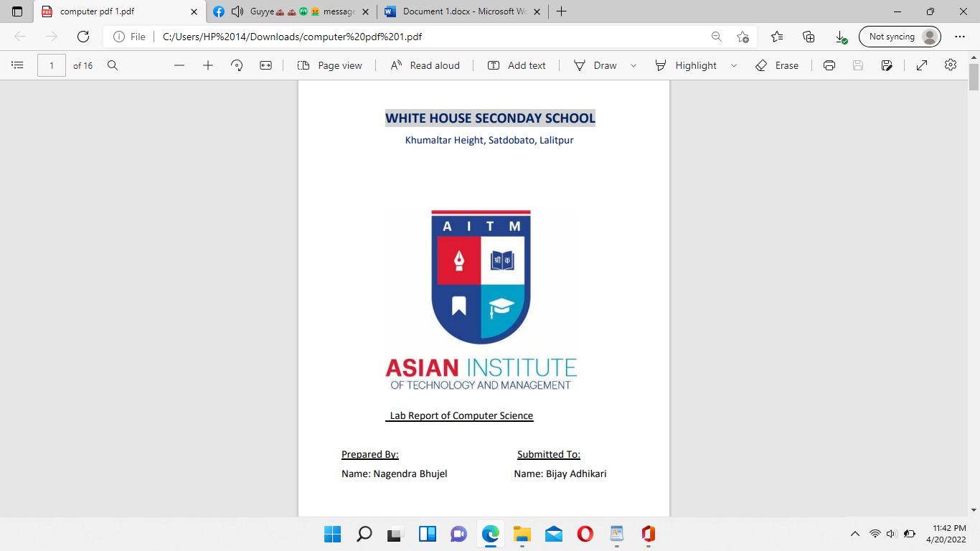
Task: Close the Document 1.docx tab
Action: (x=537, y=11)
